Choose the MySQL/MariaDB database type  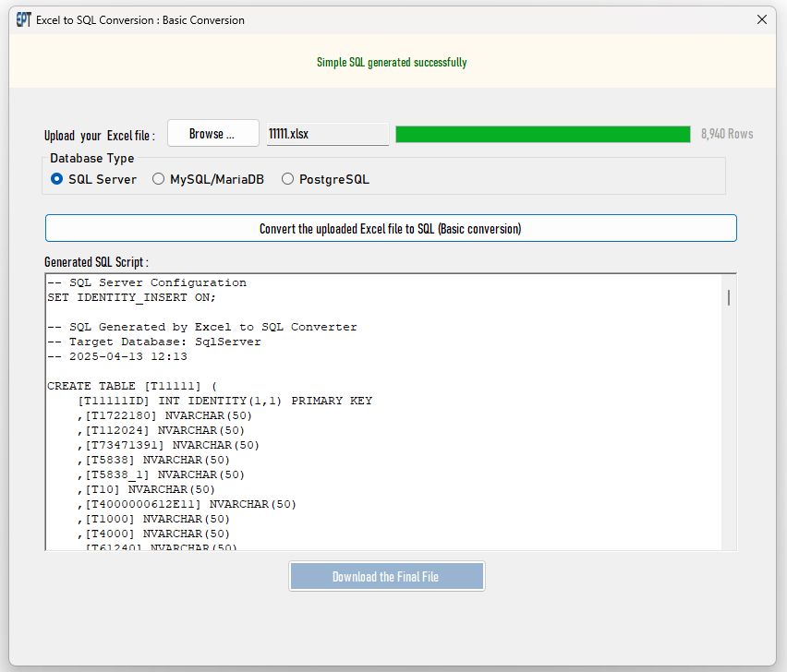click(159, 179)
